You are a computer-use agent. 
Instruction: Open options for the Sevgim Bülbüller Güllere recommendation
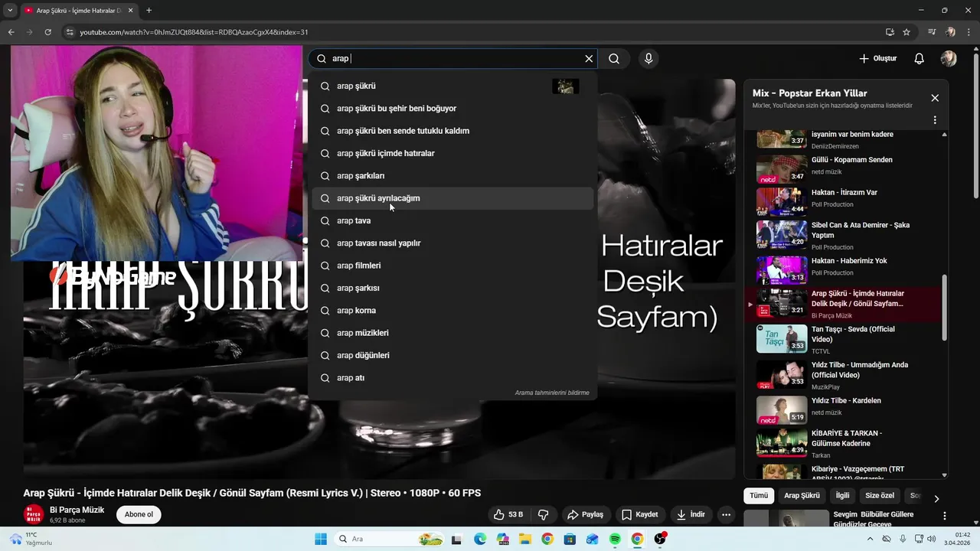coord(945,517)
